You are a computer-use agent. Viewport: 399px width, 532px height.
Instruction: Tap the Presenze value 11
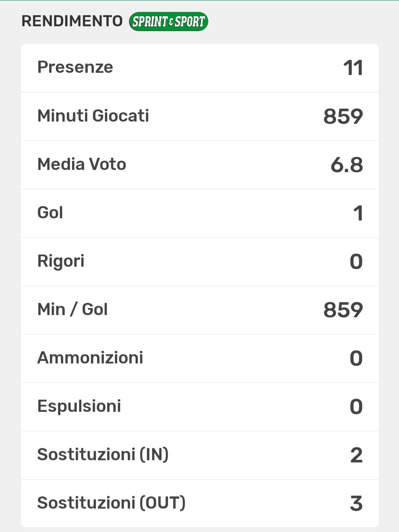click(353, 68)
